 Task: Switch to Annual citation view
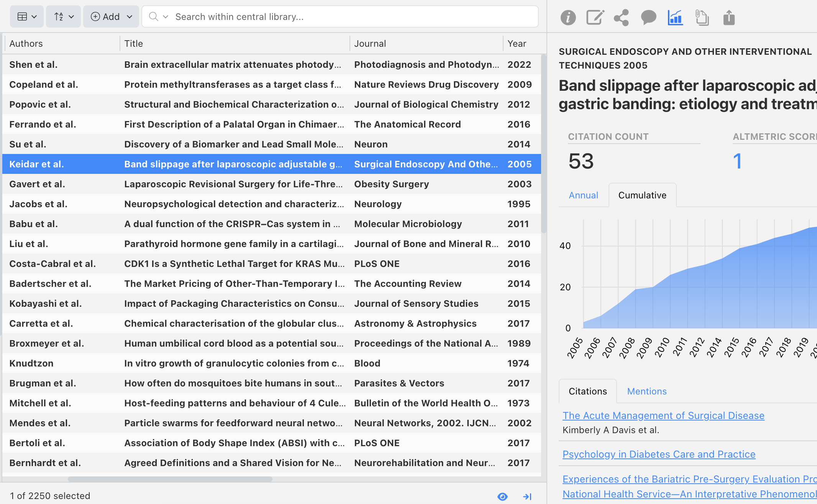click(x=583, y=195)
